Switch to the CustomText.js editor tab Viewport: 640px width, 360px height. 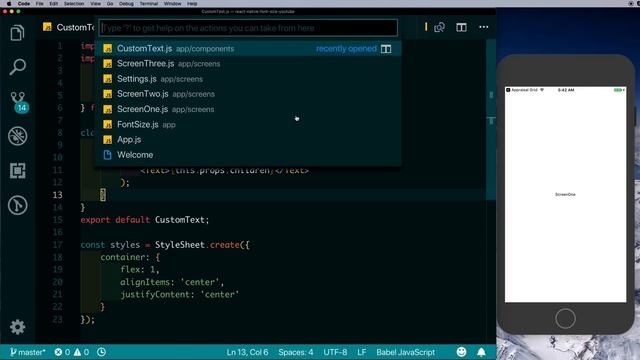(69, 27)
